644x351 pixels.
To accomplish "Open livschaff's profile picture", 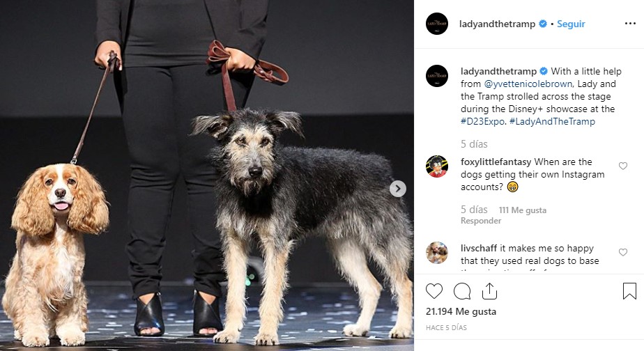I will click(437, 253).
